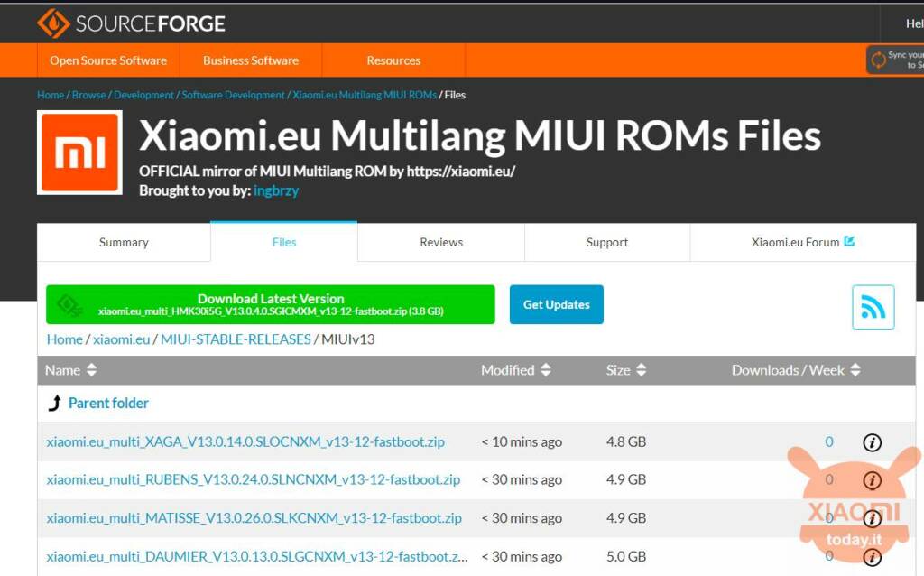
Task: Click the Xiaomi Mi project logo
Action: pos(79,153)
